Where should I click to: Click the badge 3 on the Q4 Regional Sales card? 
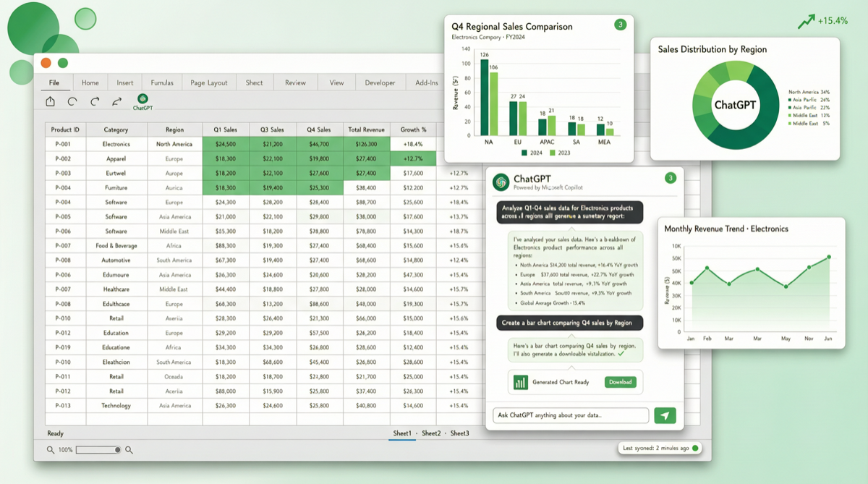pyautogui.click(x=620, y=25)
